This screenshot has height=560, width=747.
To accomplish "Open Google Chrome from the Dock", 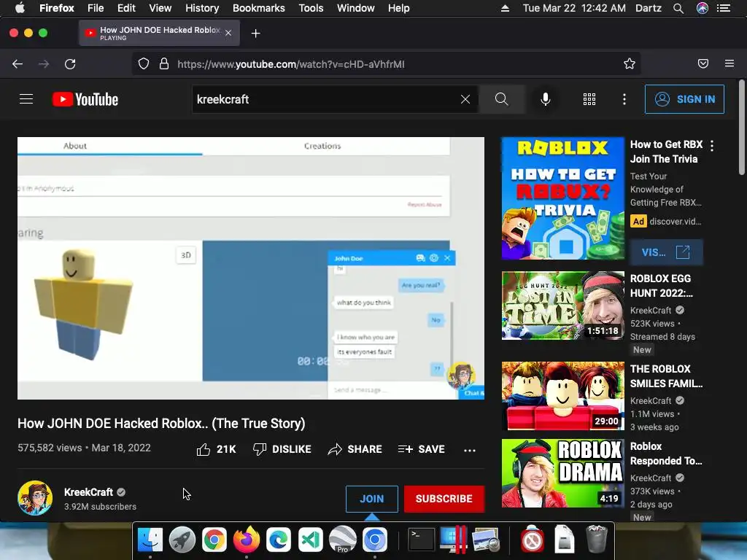I will tap(214, 540).
